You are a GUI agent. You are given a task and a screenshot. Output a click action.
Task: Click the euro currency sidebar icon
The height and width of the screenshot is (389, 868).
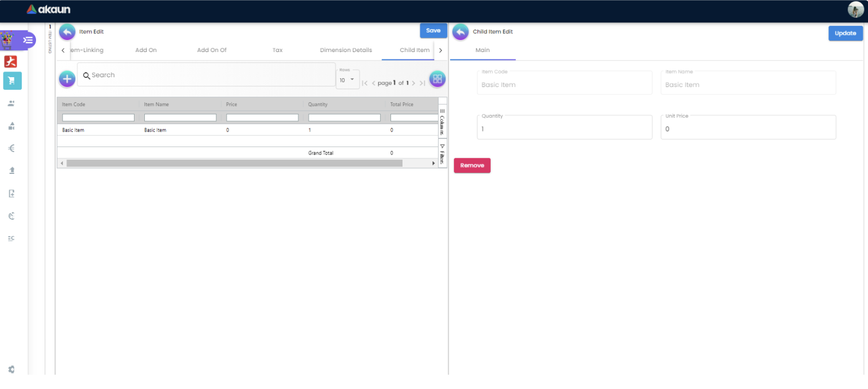(11, 148)
